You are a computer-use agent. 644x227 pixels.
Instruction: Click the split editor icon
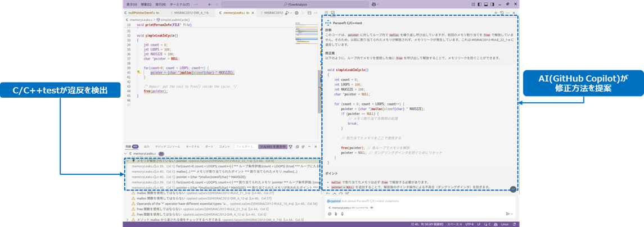(309, 13)
